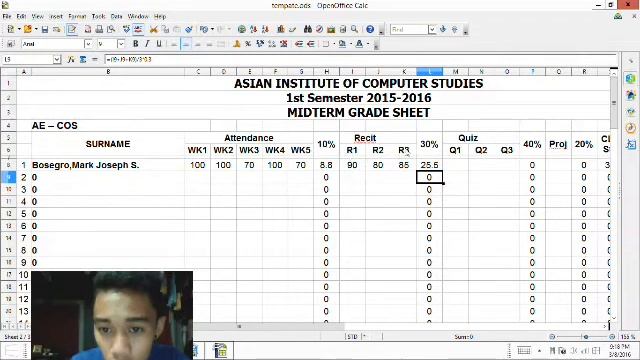This screenshot has width=640, height=360.
Task: Select row header 8
Action: pos(8,165)
